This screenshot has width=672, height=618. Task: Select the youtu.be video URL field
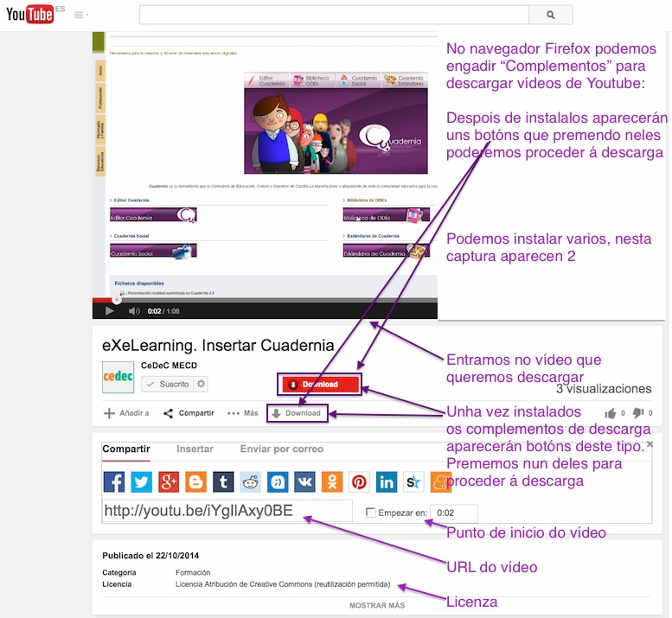pyautogui.click(x=227, y=511)
